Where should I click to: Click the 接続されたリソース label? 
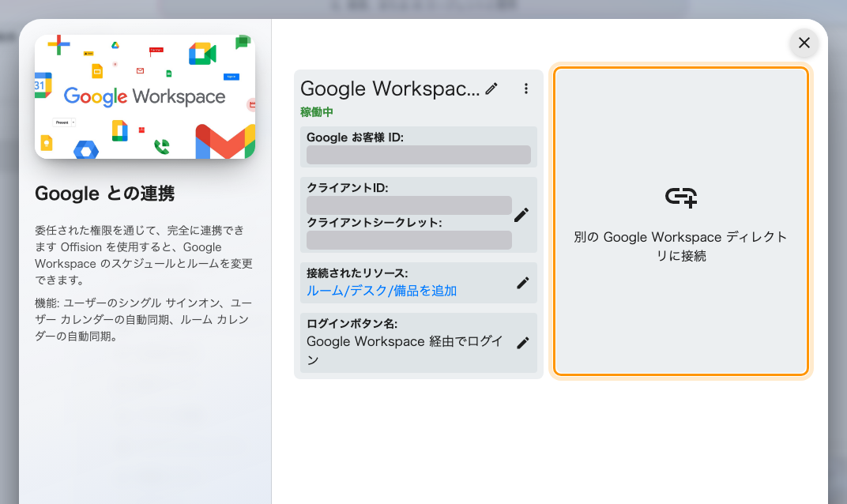coord(357,273)
